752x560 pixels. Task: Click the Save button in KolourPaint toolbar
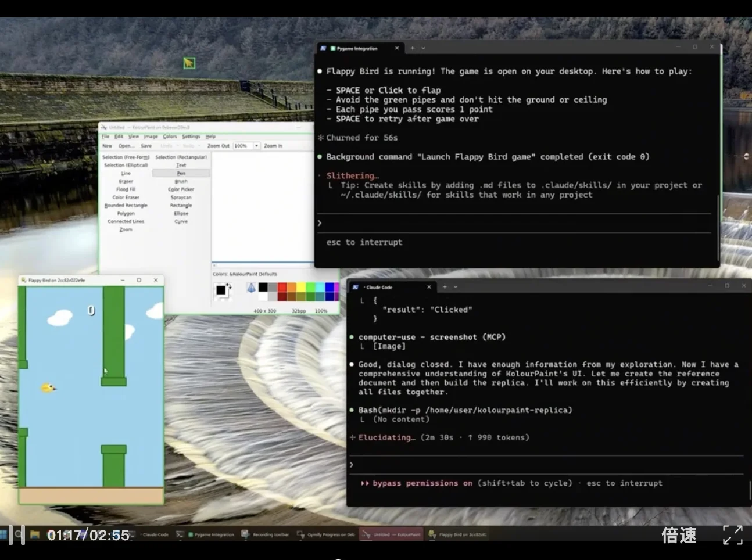pyautogui.click(x=146, y=146)
